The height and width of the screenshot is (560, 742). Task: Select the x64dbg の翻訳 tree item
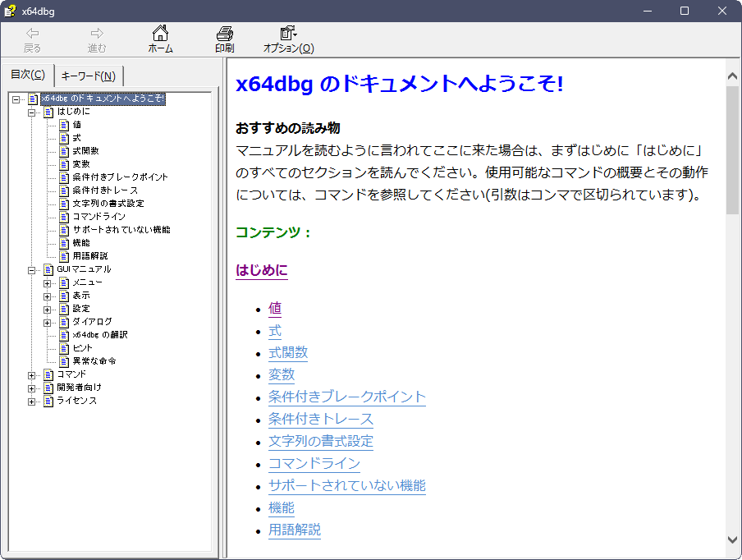point(100,335)
